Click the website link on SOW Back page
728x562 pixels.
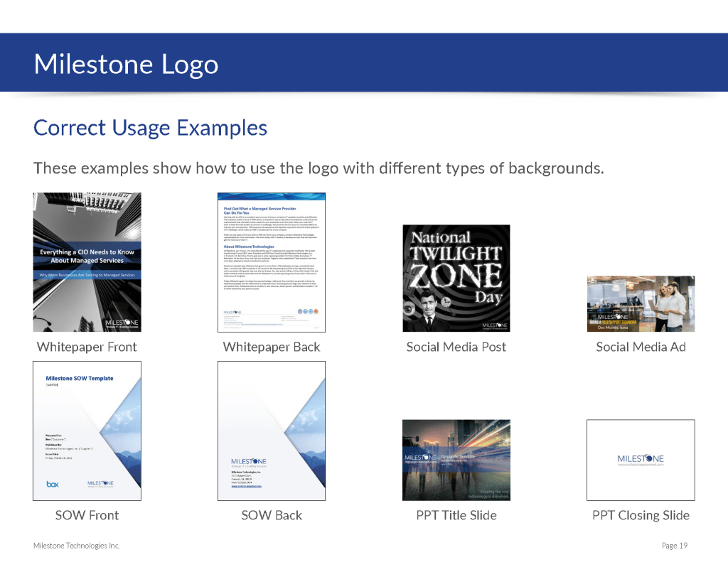click(x=247, y=486)
